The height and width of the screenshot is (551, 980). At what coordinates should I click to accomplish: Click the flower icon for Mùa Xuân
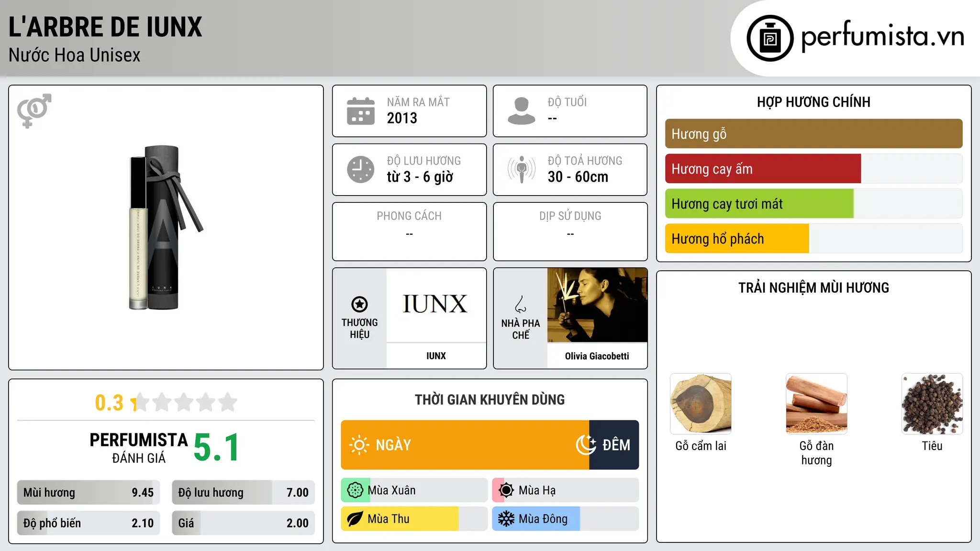[x=355, y=490]
